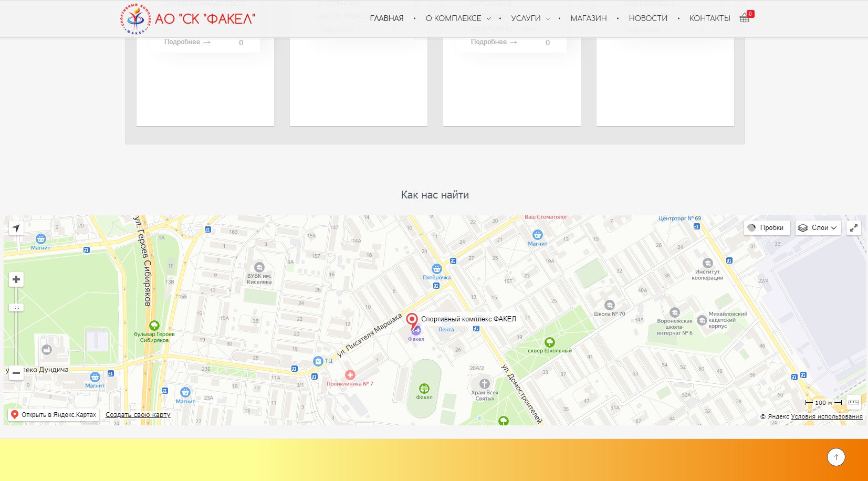Click the Спортивный комплекс ФАКЕЛ map label
The width and height of the screenshot is (868, 481).
coord(468,319)
